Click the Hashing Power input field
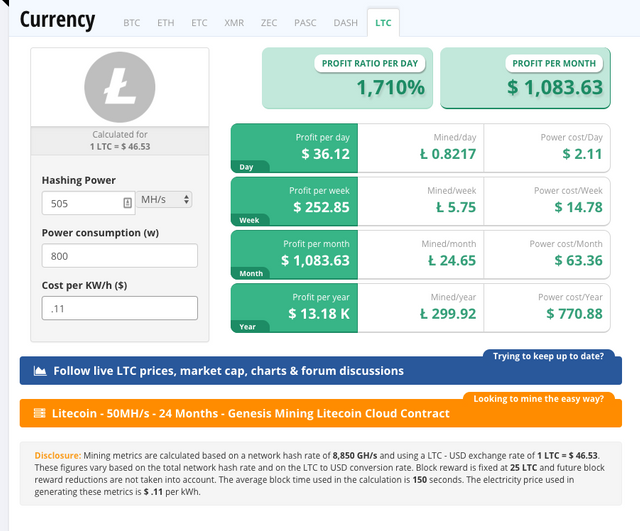 click(89, 203)
